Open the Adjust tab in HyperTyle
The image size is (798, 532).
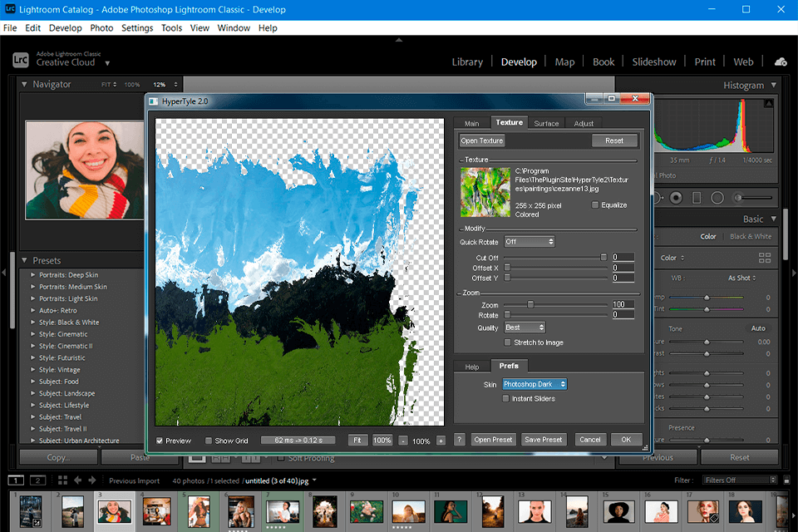584,123
